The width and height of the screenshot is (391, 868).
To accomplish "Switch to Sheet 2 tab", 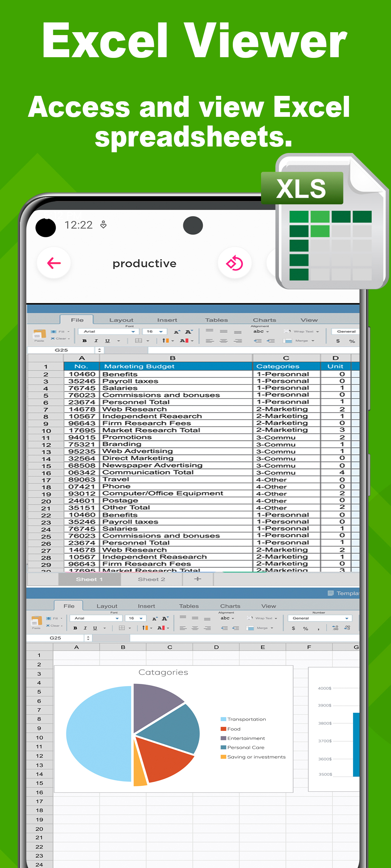I will tap(151, 579).
